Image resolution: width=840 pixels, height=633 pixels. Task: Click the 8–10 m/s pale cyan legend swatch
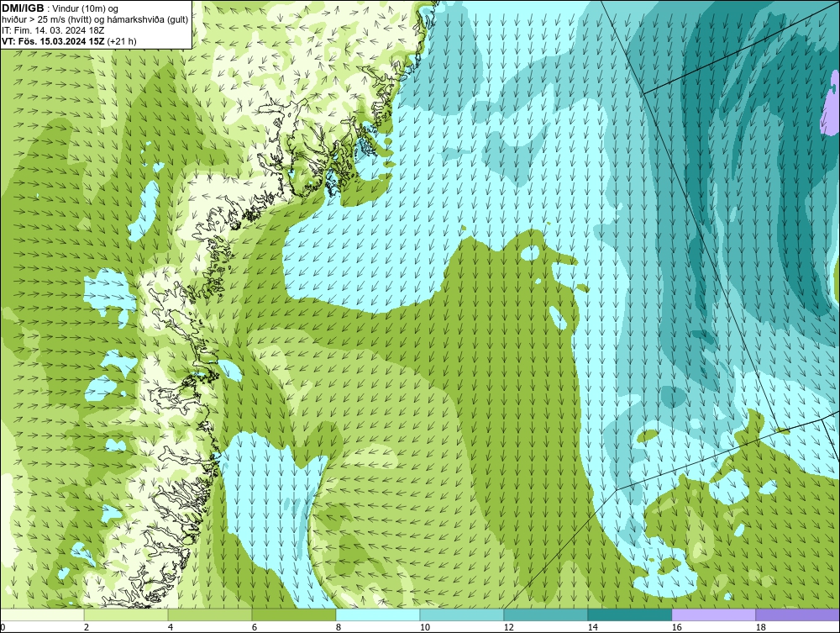[378, 615]
